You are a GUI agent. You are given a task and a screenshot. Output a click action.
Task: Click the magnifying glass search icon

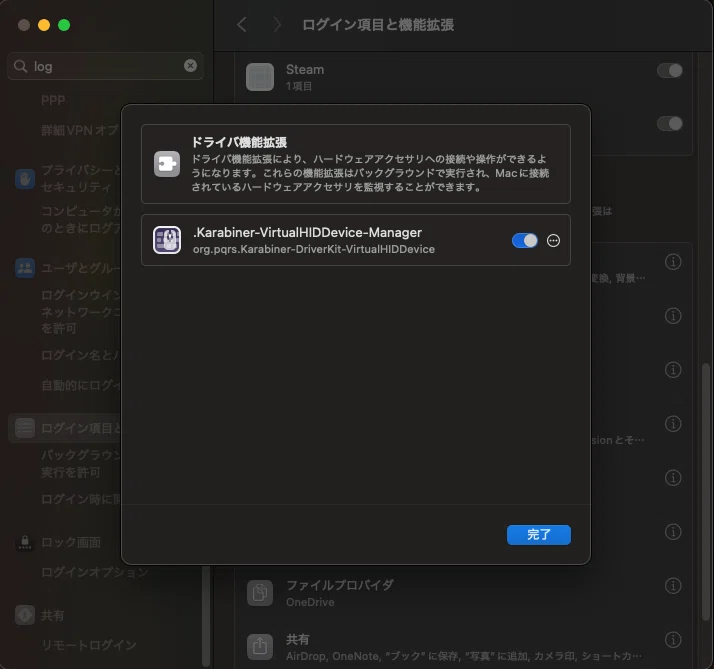coord(20,66)
